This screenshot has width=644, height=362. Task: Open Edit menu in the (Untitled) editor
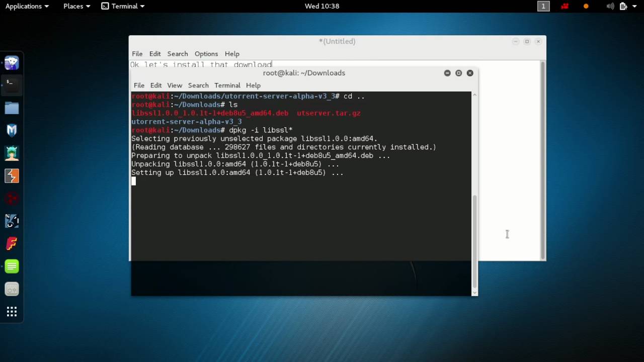[x=155, y=54]
